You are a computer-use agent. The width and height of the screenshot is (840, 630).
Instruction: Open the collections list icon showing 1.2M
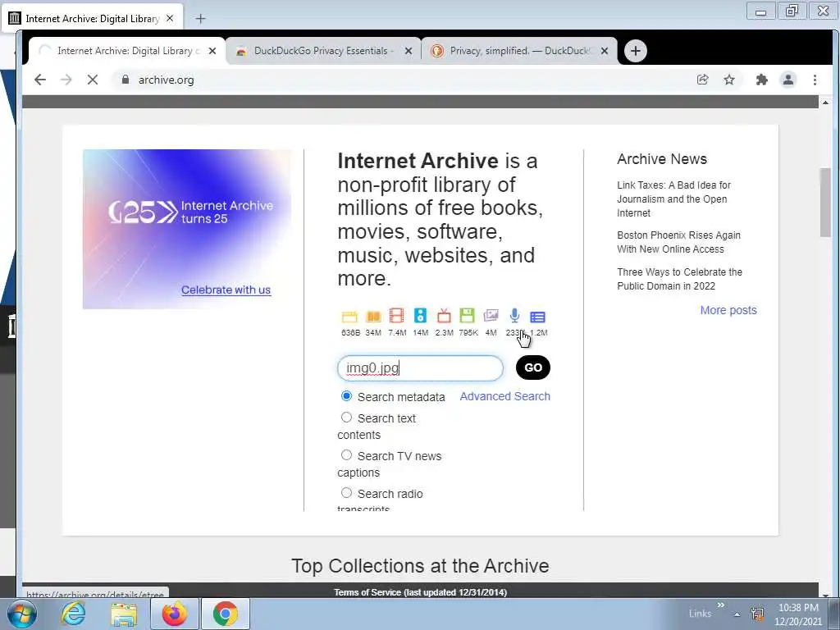(537, 317)
